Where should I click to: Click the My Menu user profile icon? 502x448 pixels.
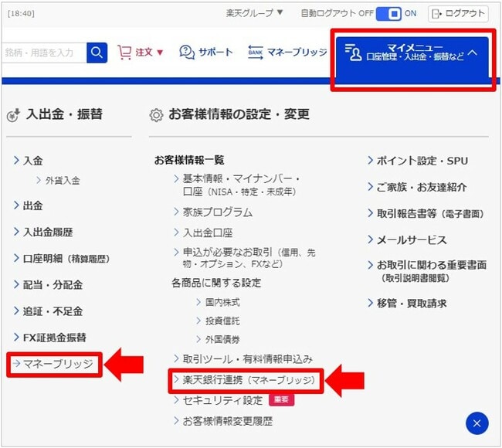click(x=353, y=53)
